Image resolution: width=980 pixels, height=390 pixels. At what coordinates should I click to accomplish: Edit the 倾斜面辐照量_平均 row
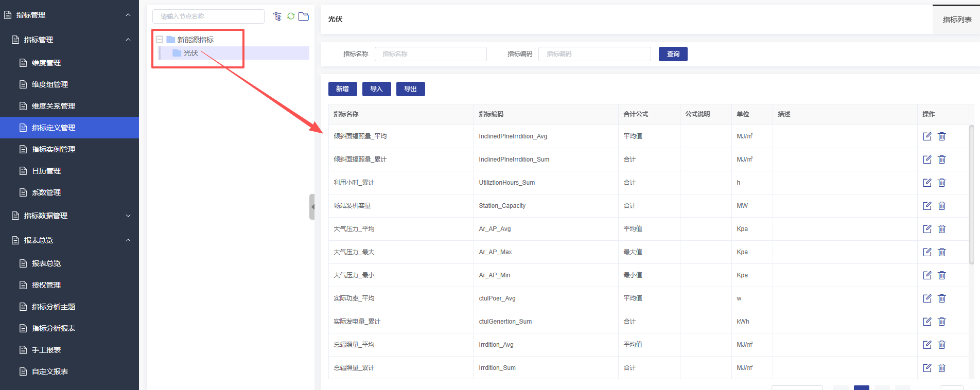(x=927, y=136)
